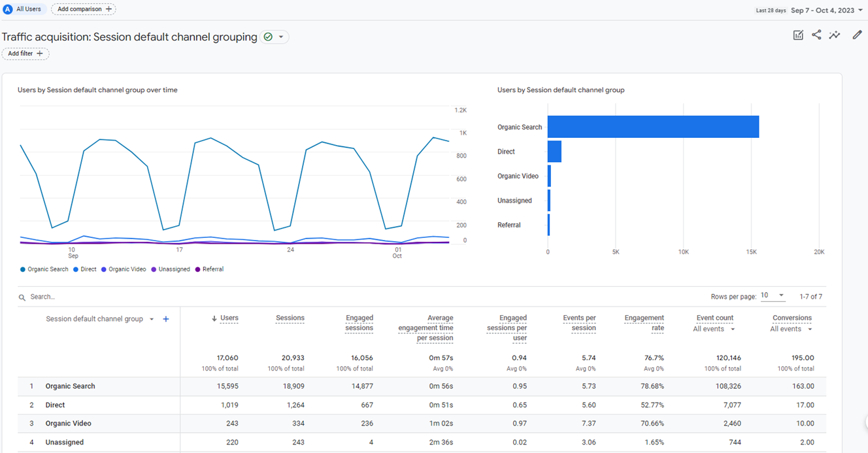The image size is (868, 453).
Task: Toggle Organic Search series in chart legend
Action: click(x=44, y=269)
